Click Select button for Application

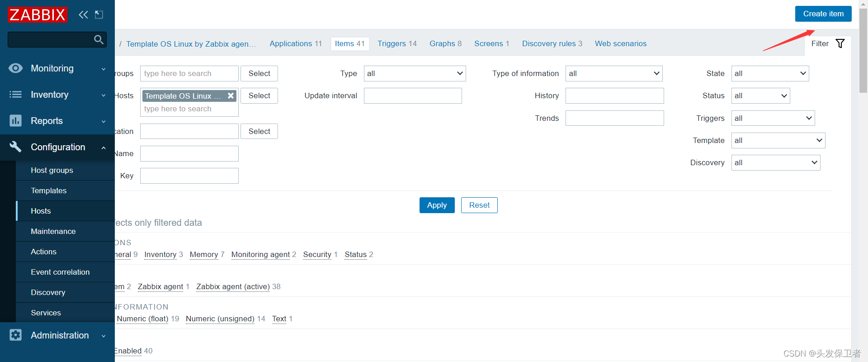[x=259, y=131]
